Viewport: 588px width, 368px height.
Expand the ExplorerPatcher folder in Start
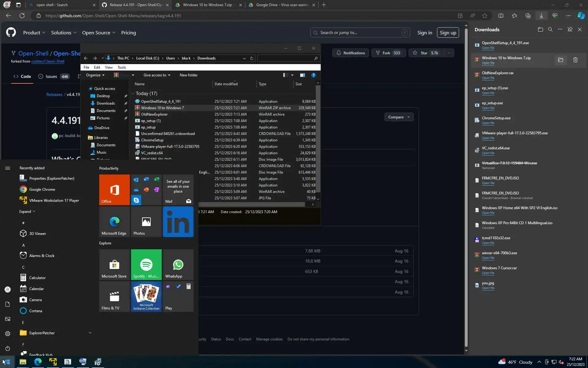90,333
